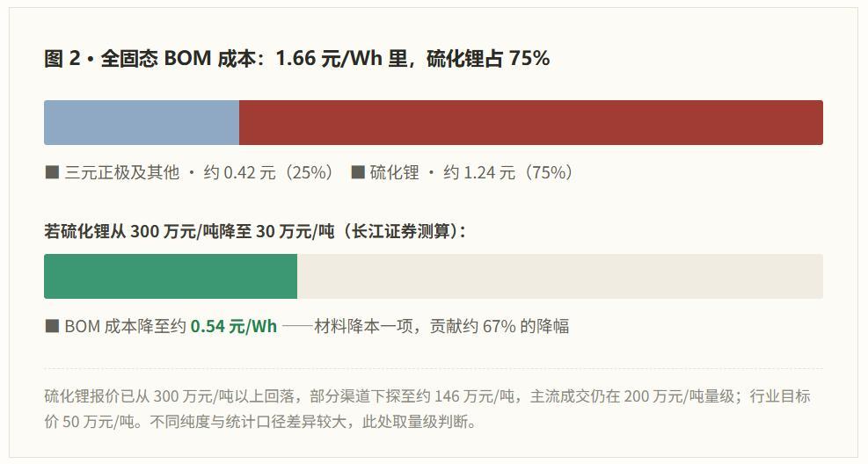Click the 三元正极及其他 约 0.42 元 legend label
The width and height of the screenshot is (868, 464).
200,172
